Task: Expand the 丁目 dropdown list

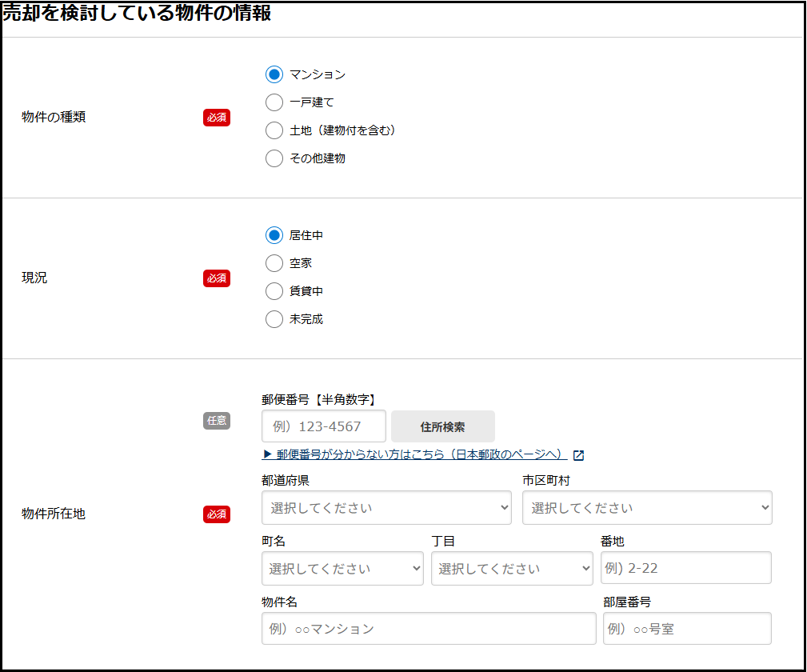Action: [x=512, y=569]
